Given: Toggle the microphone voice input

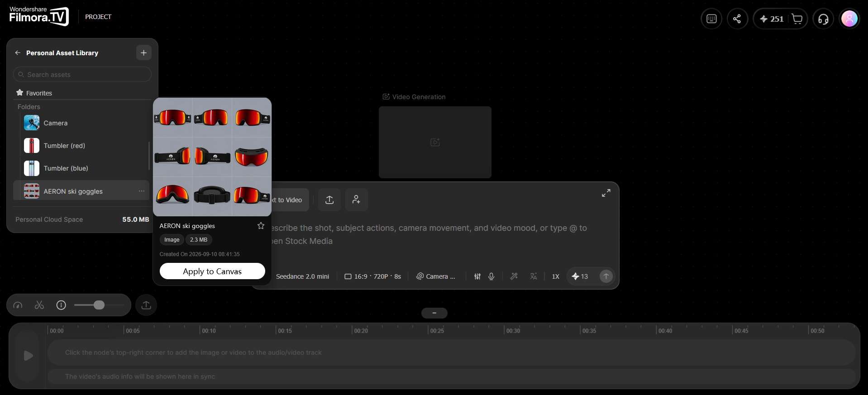Looking at the screenshot, I should tap(491, 276).
